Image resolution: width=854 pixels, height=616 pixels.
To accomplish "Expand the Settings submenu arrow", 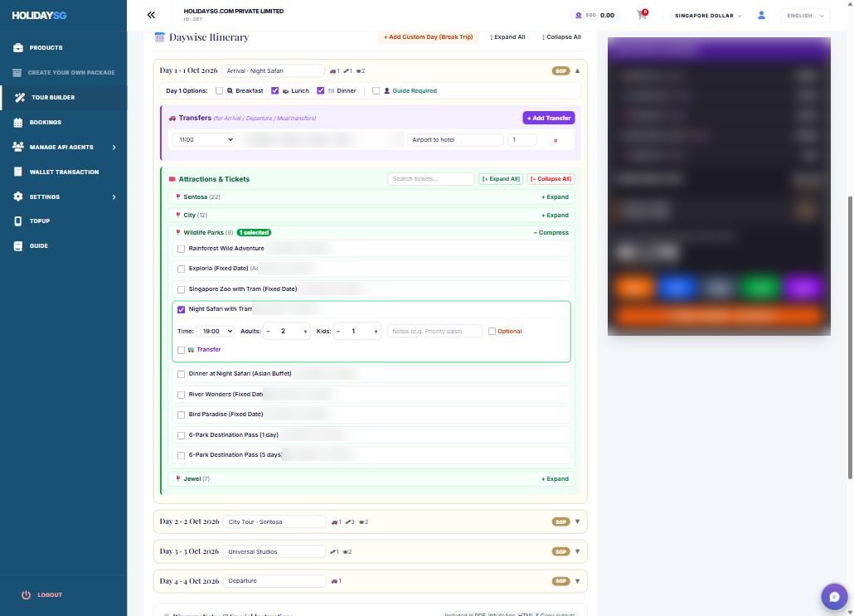I will [114, 196].
